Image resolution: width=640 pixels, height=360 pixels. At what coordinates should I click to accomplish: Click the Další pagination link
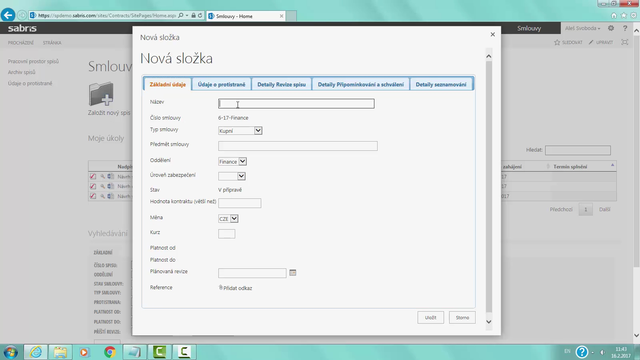(x=604, y=209)
